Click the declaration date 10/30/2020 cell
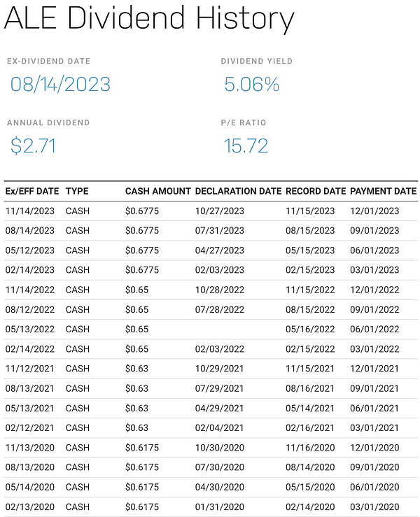Screen dimensions: 420x517 click(x=219, y=447)
